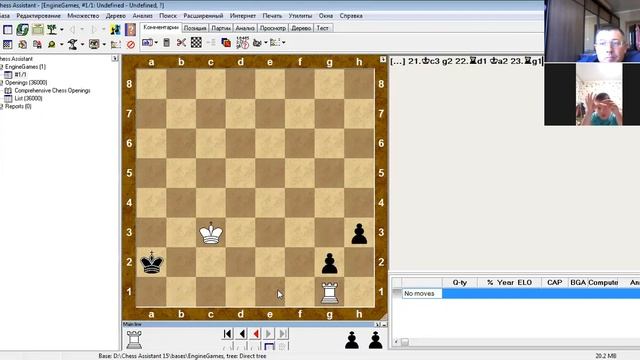
Task: Open the Интернет menu
Action: pyautogui.click(x=243, y=16)
